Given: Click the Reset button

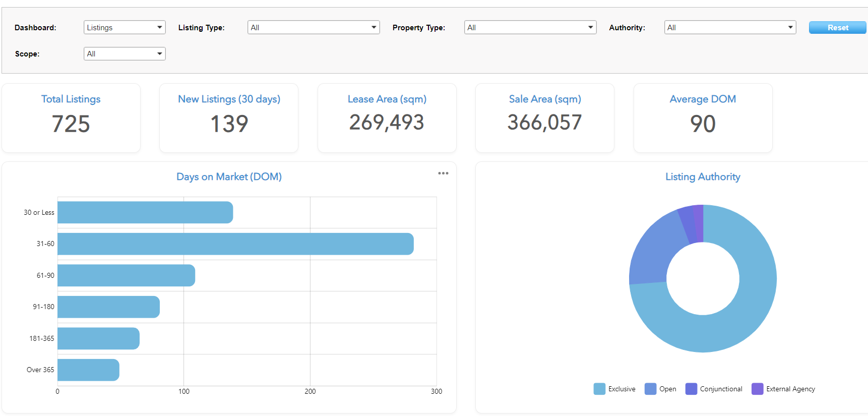Looking at the screenshot, I should coord(837,28).
